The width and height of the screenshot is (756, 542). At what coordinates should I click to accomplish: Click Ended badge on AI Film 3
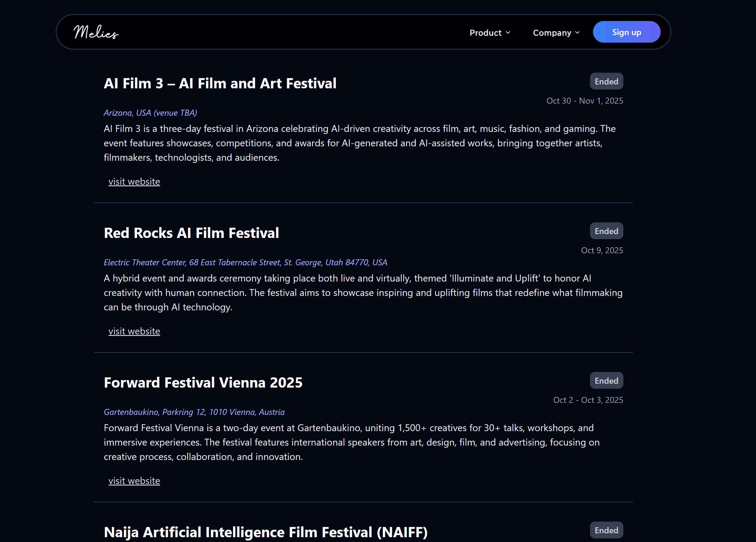606,81
